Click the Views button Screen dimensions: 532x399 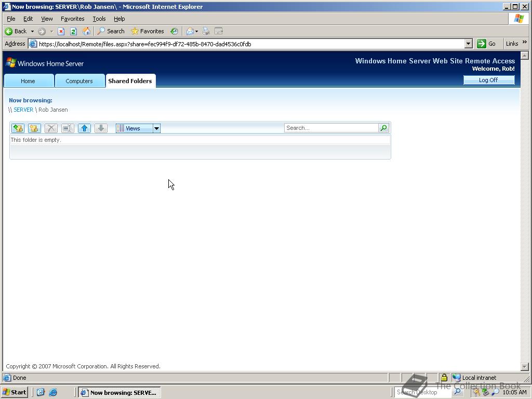click(135, 128)
